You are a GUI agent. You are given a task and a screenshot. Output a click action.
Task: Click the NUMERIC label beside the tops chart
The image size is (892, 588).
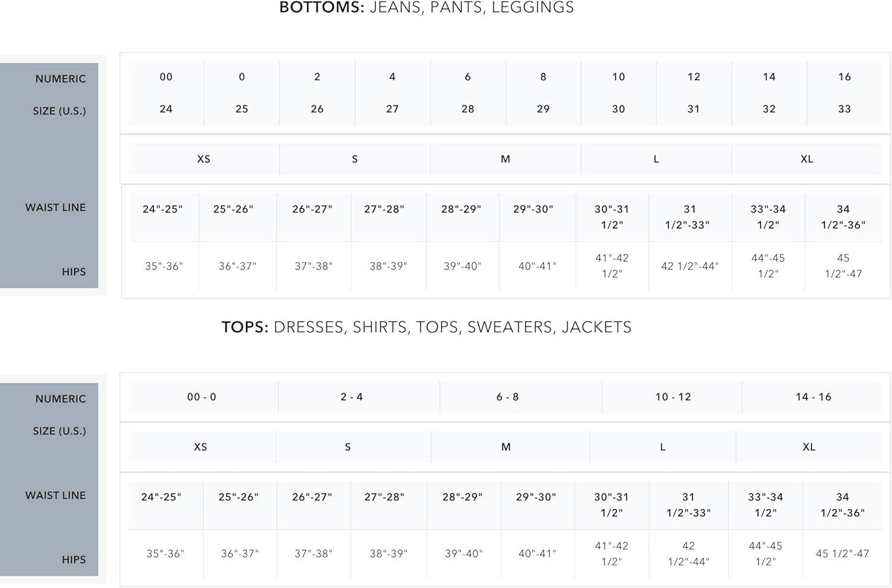(60, 399)
